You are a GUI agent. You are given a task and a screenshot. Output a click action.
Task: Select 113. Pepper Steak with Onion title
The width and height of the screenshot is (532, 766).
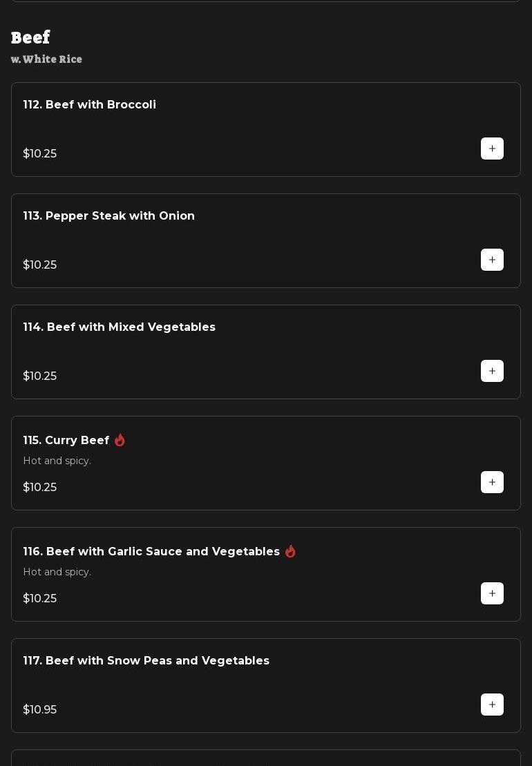click(109, 216)
